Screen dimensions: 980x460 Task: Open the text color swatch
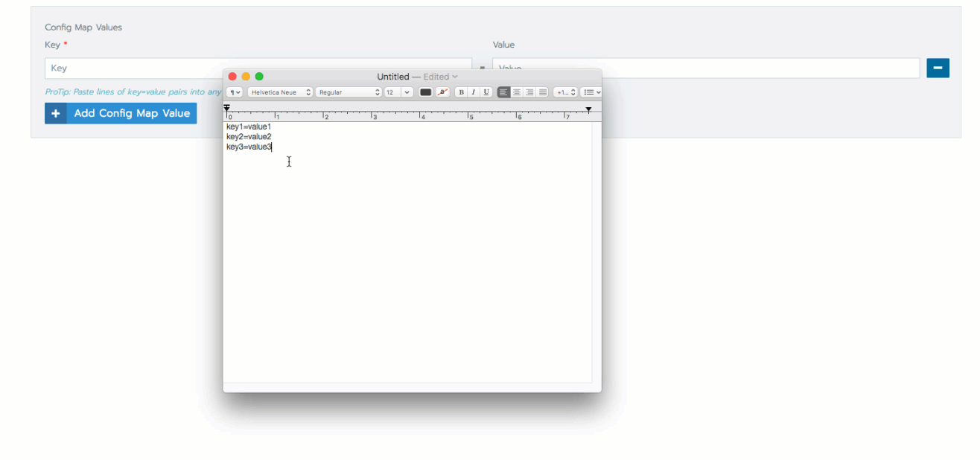tap(425, 92)
